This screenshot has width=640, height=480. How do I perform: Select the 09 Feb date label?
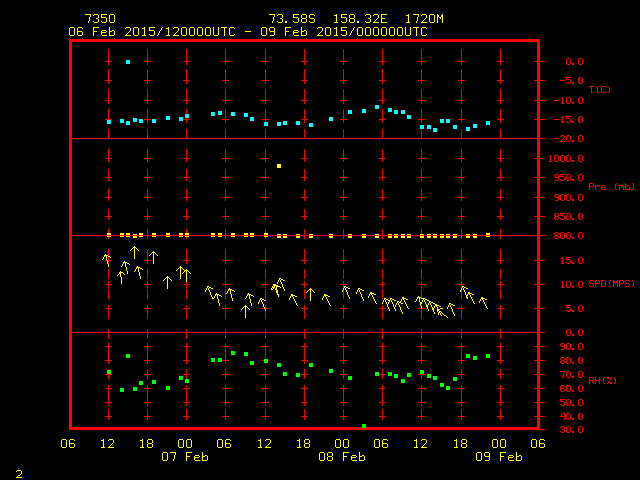click(x=499, y=456)
